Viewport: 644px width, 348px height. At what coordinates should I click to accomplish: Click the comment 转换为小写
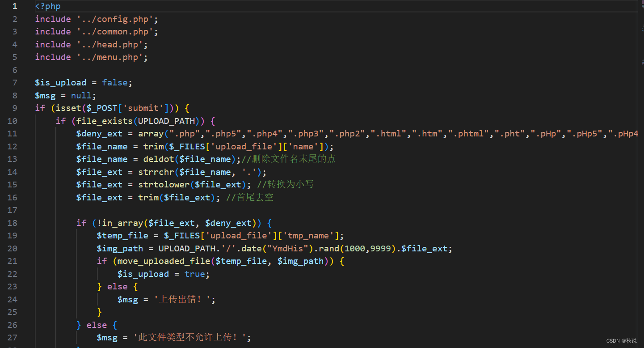click(285, 185)
